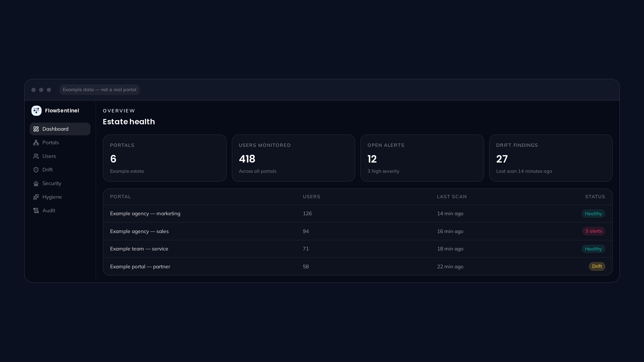
Task: Click the '16 min ago' scan time
Action: click(x=450, y=231)
